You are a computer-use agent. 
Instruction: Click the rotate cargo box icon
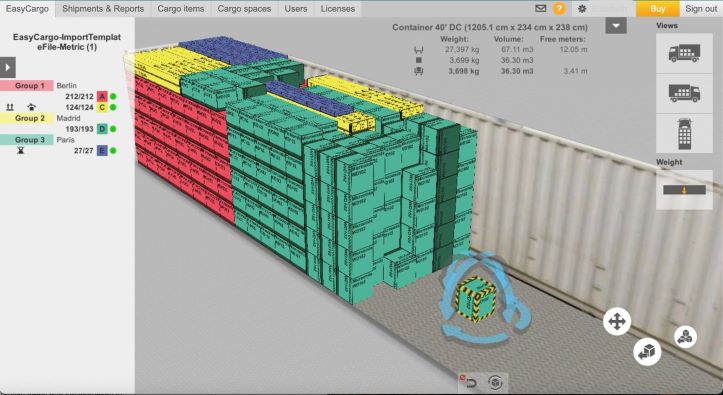[495, 383]
